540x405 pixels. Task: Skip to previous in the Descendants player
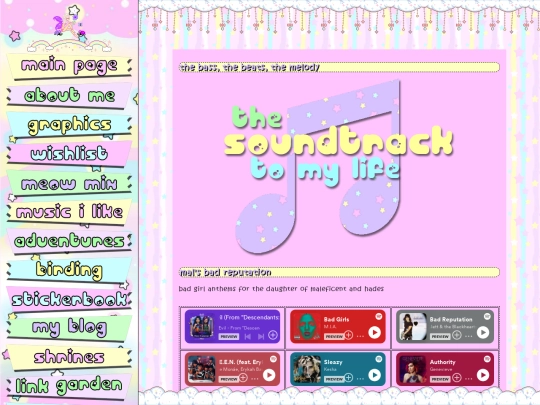(x=248, y=336)
